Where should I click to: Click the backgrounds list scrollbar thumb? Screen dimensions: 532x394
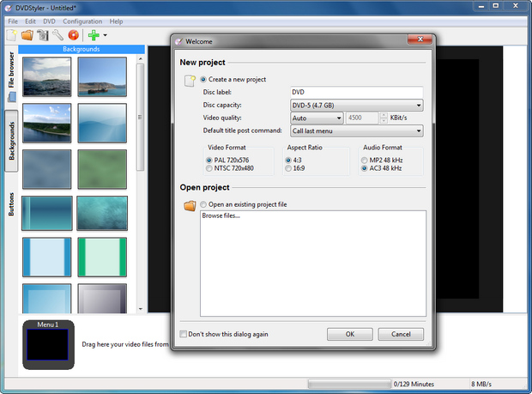click(140, 117)
